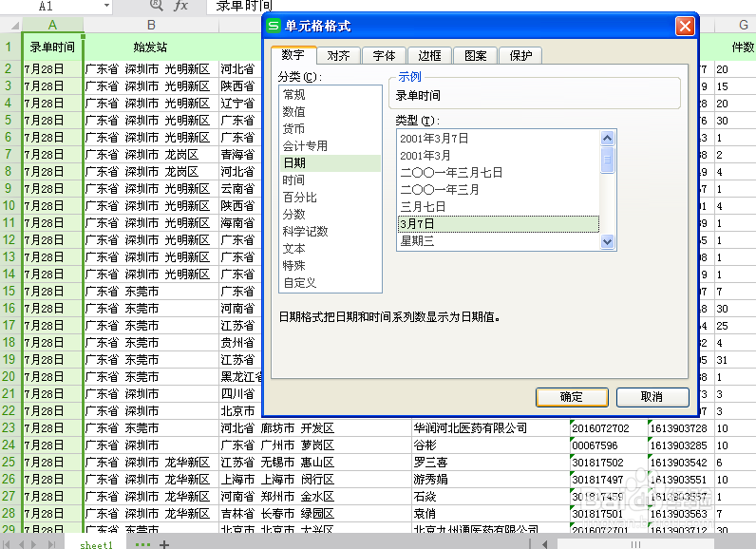Select column A header
This screenshot has width=756, height=549.
[x=52, y=25]
